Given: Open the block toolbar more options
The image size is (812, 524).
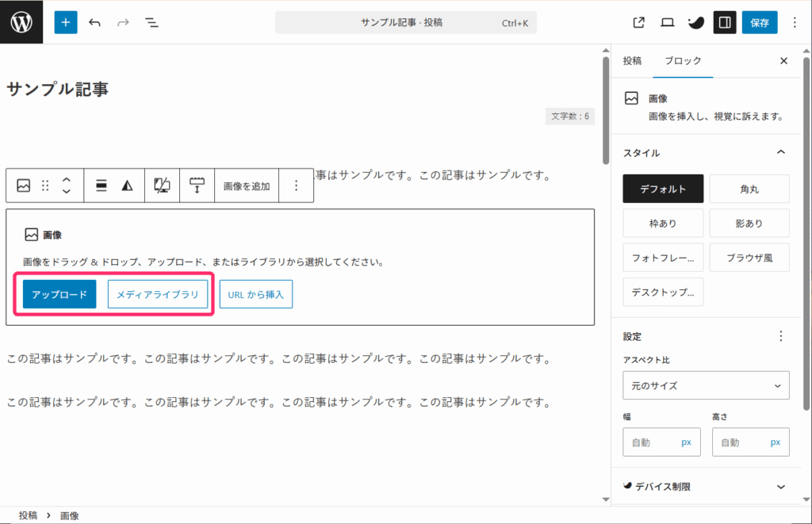Looking at the screenshot, I should click(297, 186).
